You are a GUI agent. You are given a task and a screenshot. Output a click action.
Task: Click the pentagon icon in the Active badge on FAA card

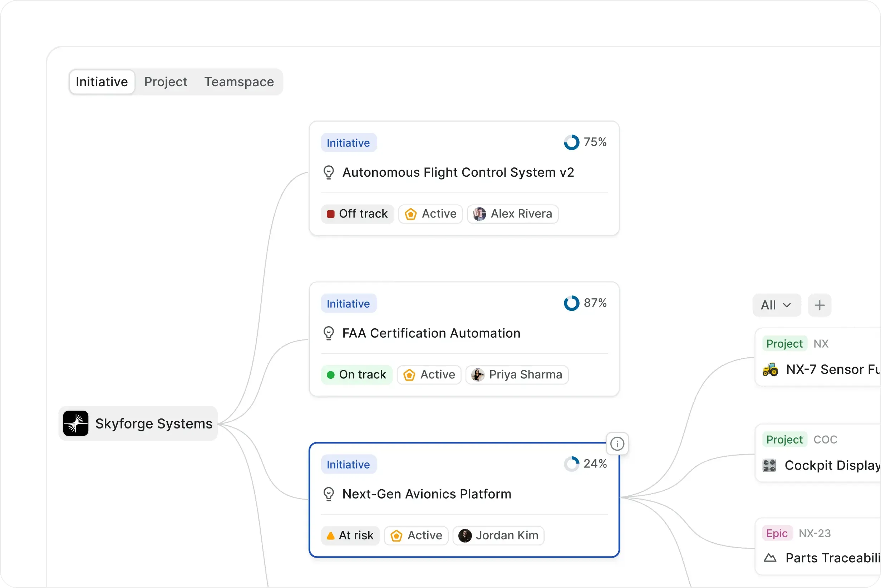click(x=409, y=374)
